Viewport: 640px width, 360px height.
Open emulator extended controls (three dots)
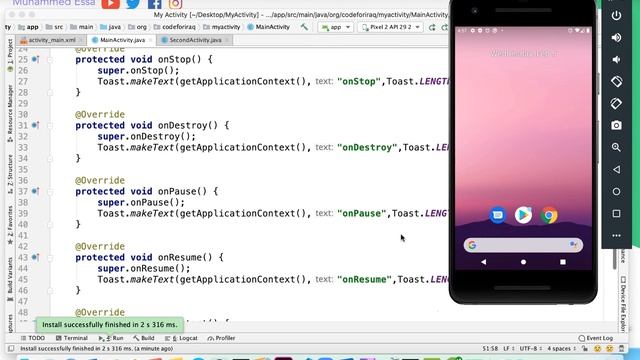616,236
